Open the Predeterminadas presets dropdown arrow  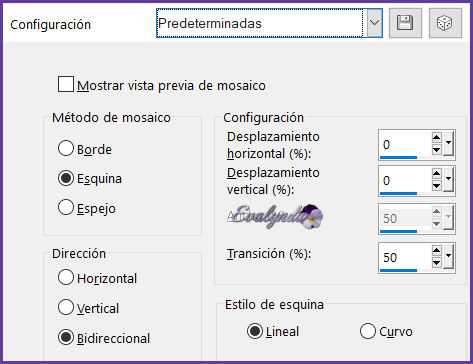[x=374, y=23]
